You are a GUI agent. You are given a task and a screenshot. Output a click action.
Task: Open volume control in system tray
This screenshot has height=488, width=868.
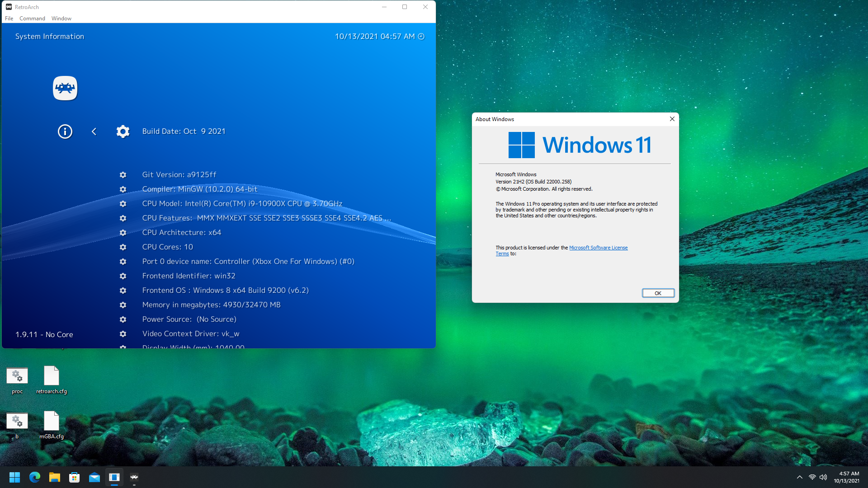click(823, 477)
